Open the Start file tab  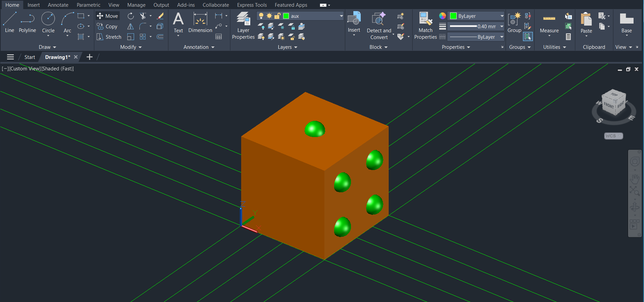pos(30,57)
